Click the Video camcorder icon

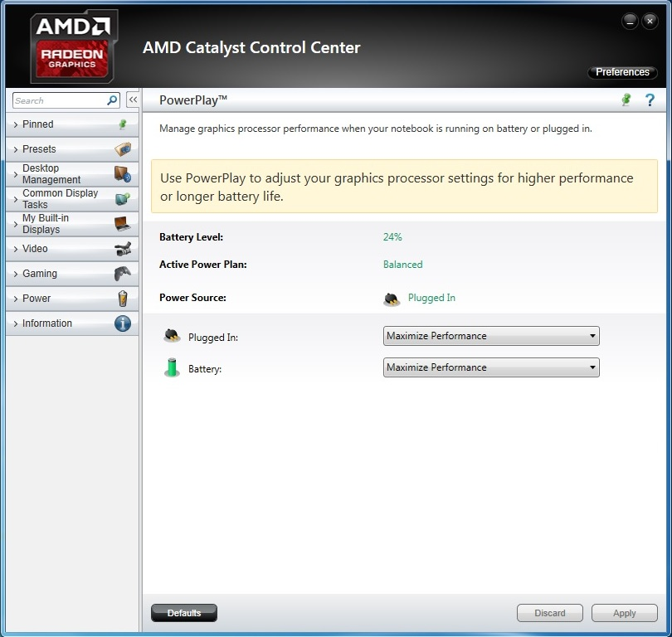pyautogui.click(x=123, y=249)
